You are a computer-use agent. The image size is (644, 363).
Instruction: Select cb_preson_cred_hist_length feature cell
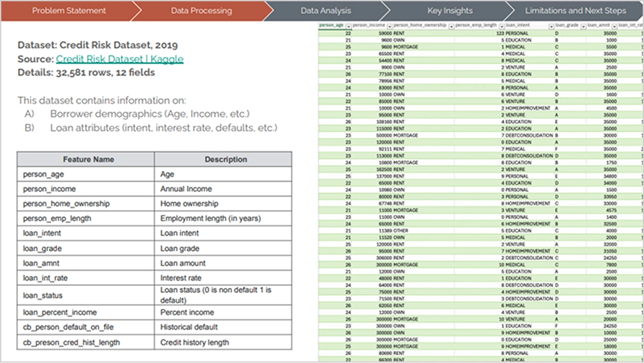(86, 342)
